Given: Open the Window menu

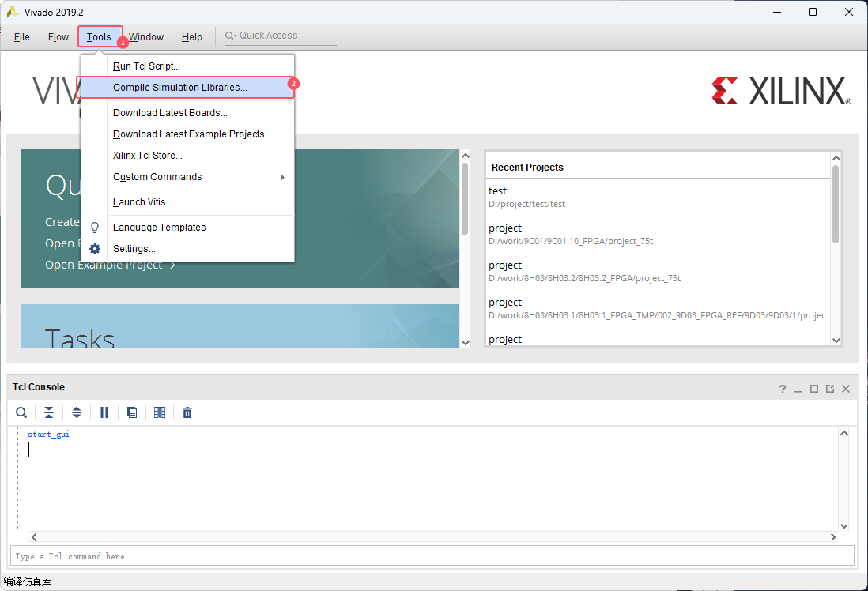Looking at the screenshot, I should coord(146,37).
